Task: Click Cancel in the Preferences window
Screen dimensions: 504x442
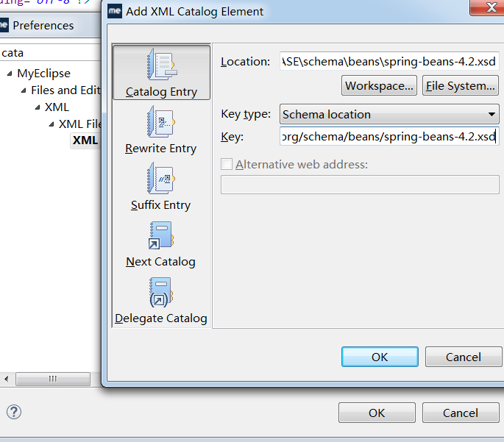Action: click(461, 413)
